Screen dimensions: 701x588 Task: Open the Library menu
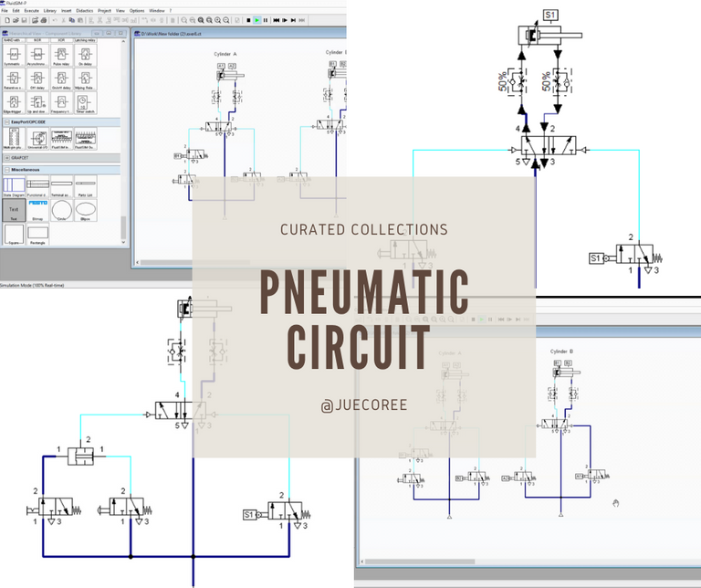tap(49, 10)
